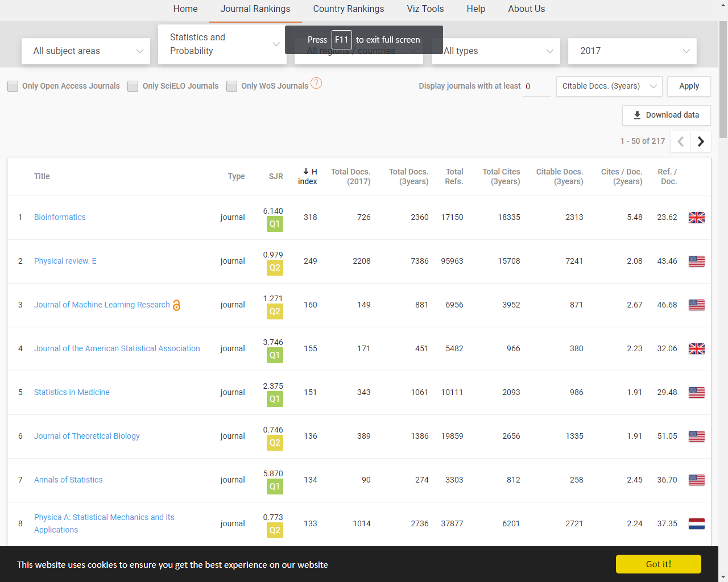
Task: Click the US flag beside Physical review. E
Action: tap(696, 261)
